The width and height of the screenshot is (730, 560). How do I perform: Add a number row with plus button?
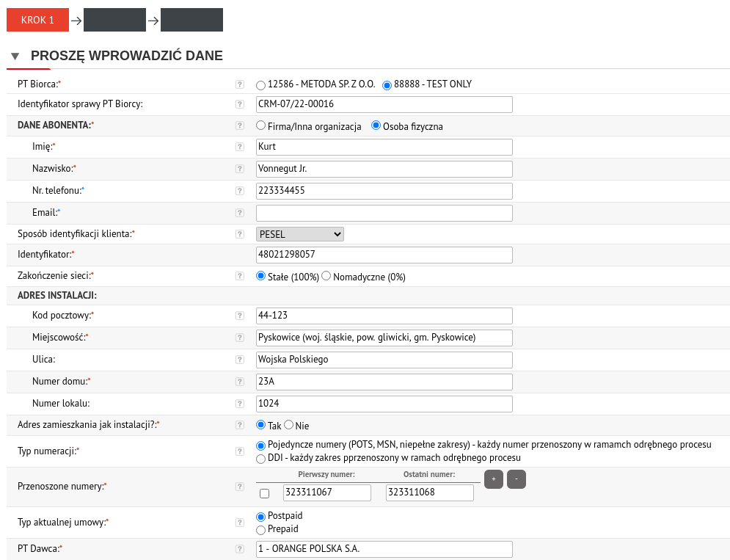(494, 479)
